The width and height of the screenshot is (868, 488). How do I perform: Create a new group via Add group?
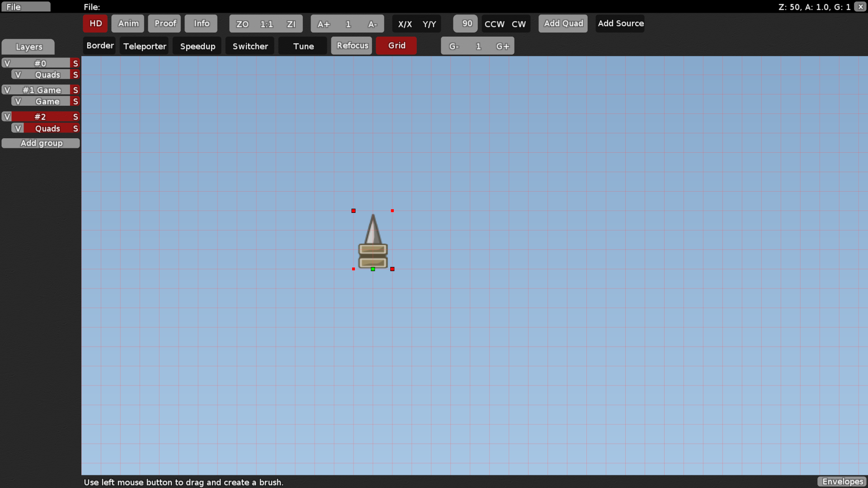(x=41, y=143)
